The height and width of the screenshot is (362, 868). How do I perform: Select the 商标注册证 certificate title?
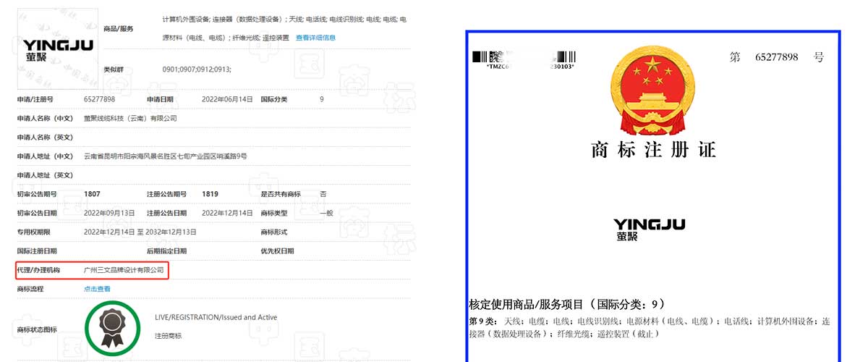pyautogui.click(x=653, y=150)
